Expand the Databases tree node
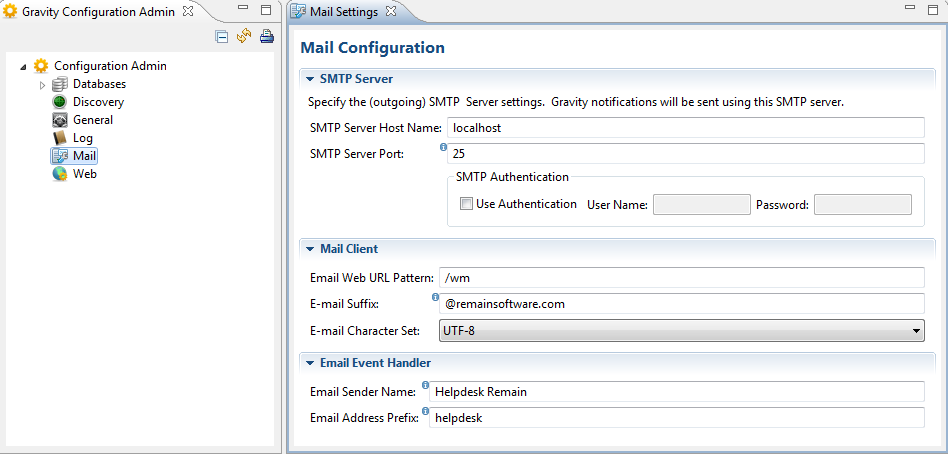Screen dimensions: 948x454 click(x=42, y=85)
